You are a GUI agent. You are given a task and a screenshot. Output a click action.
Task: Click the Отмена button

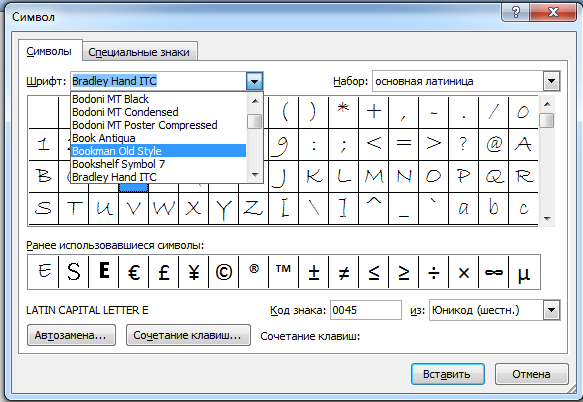532,374
